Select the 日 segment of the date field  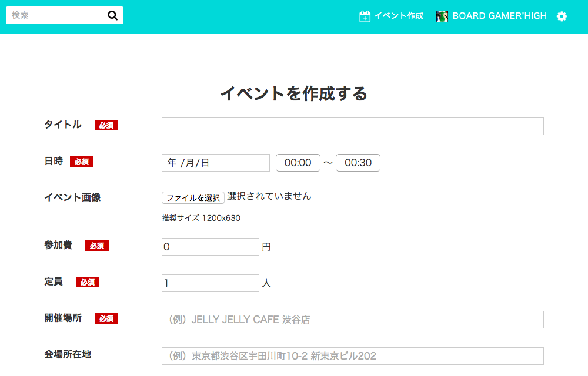tap(205, 163)
